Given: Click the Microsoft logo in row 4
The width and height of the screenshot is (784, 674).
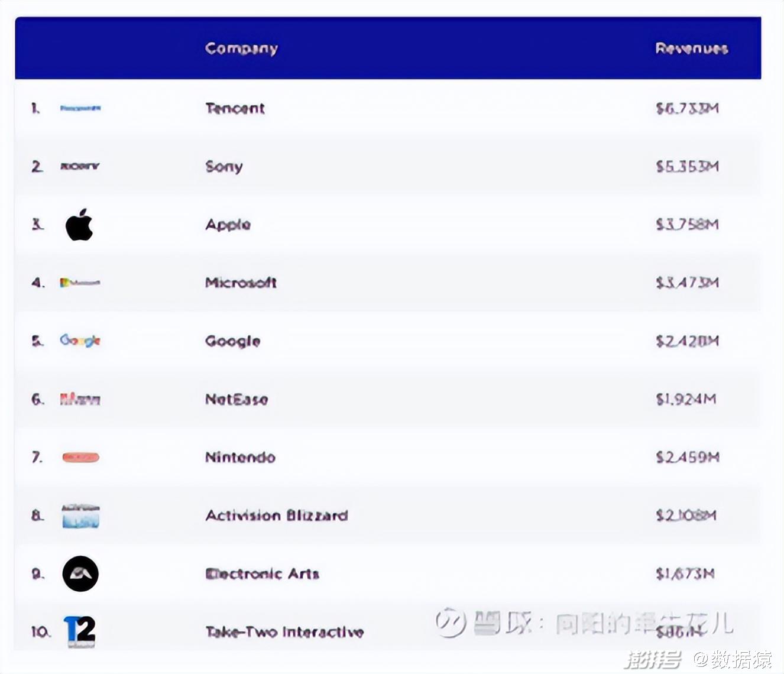Looking at the screenshot, I should click(80, 283).
